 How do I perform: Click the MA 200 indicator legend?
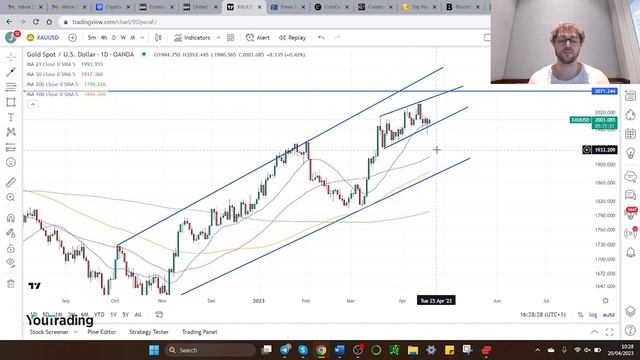(x=66, y=84)
